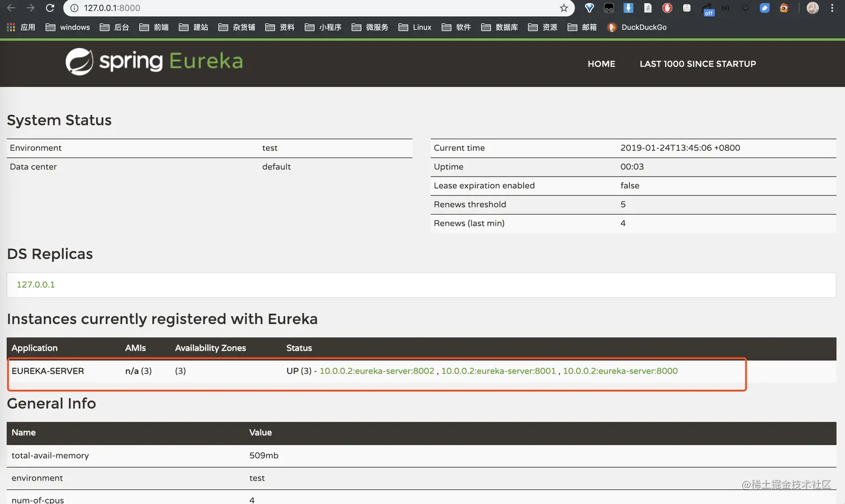Open the blue download arrow extension

click(x=628, y=8)
